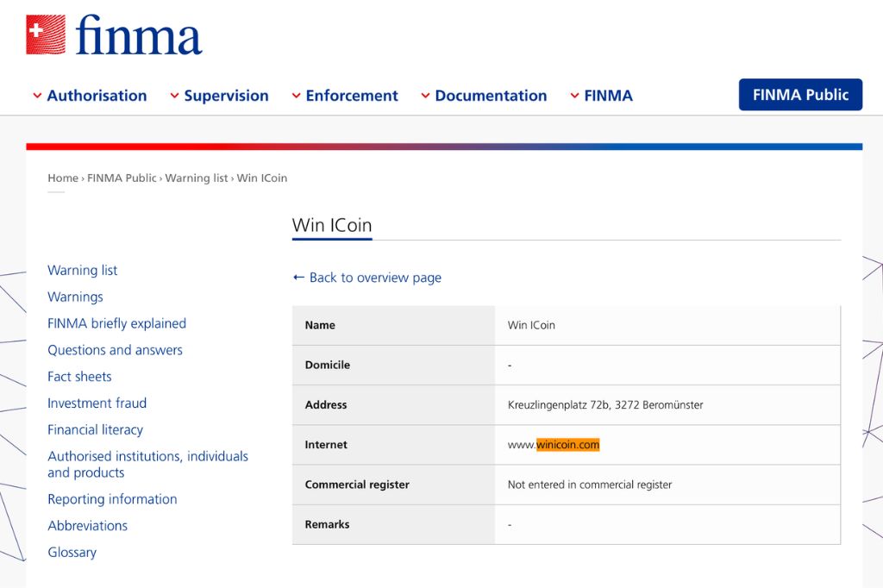Viewport: 883px width, 588px height.
Task: Click 'Not entered in commercial register' text
Action: tap(590, 485)
